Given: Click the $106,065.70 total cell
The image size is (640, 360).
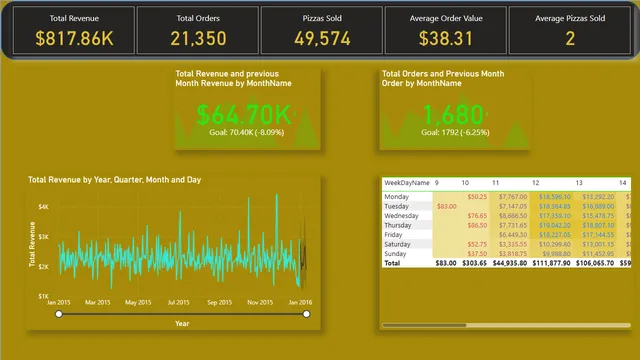Looking at the screenshot, I should (595, 263).
